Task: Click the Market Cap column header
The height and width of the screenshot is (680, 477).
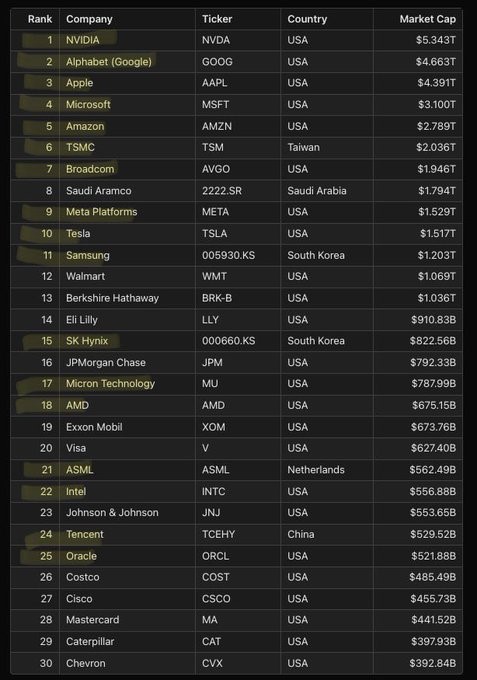Action: click(428, 19)
